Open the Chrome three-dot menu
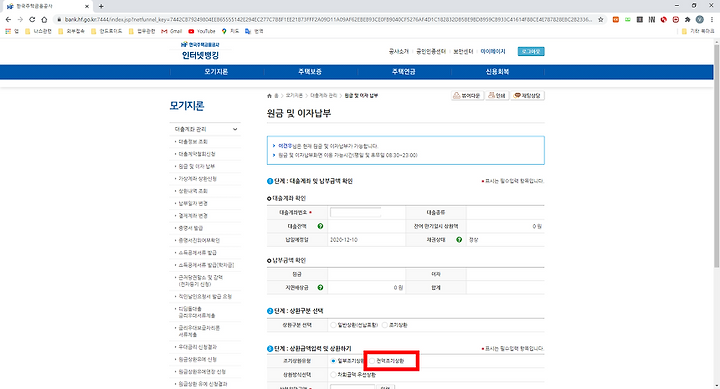The height and width of the screenshot is (389, 720). (711, 19)
